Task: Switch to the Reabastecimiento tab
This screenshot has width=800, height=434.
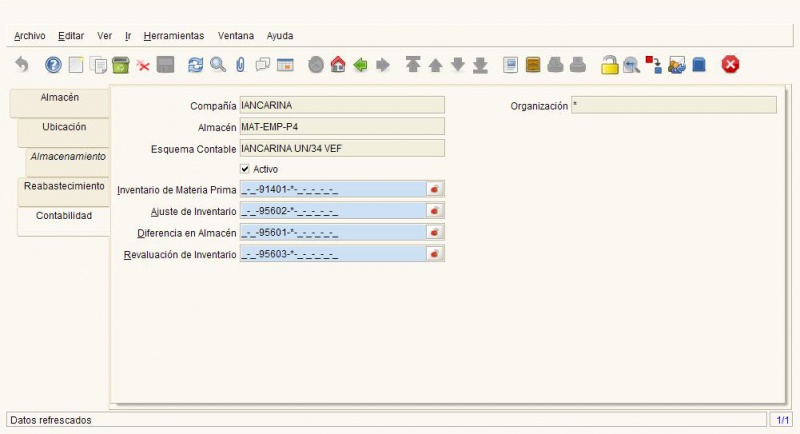Action: [x=64, y=191]
